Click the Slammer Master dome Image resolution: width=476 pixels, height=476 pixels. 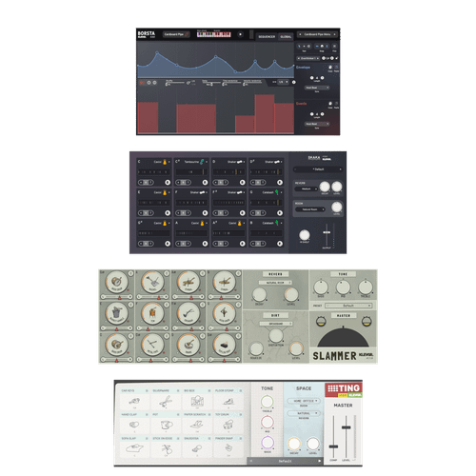[343, 338]
